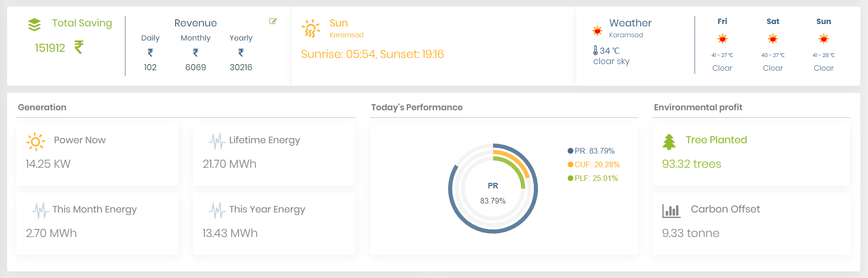Click the Power Now sun icon

click(36, 141)
